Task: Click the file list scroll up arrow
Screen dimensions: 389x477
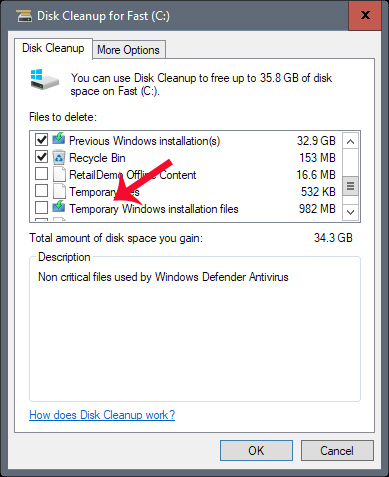Action: (350, 141)
